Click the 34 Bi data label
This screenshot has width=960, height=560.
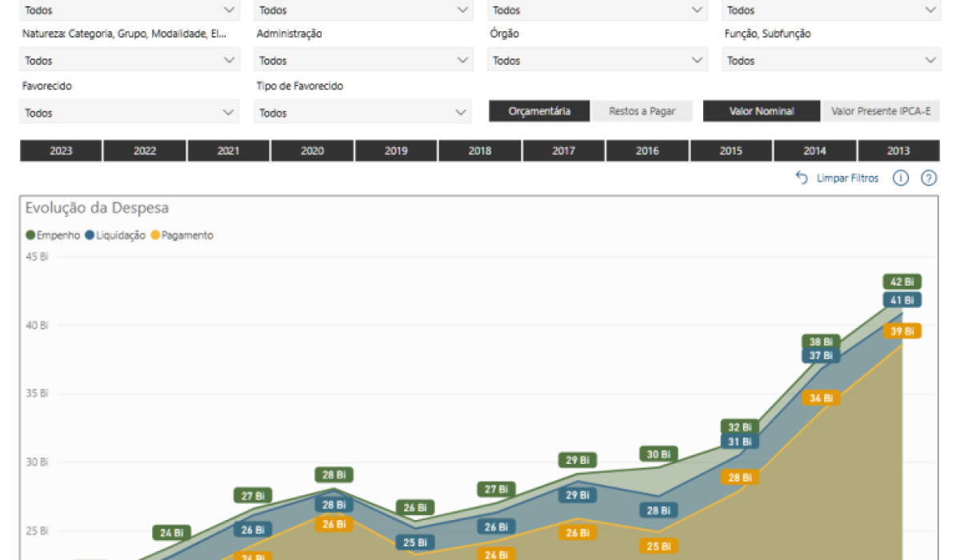[x=821, y=398]
